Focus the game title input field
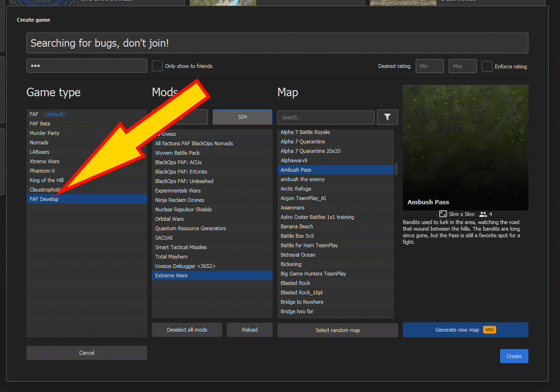Screen dimensions: 560x392 click(x=277, y=43)
